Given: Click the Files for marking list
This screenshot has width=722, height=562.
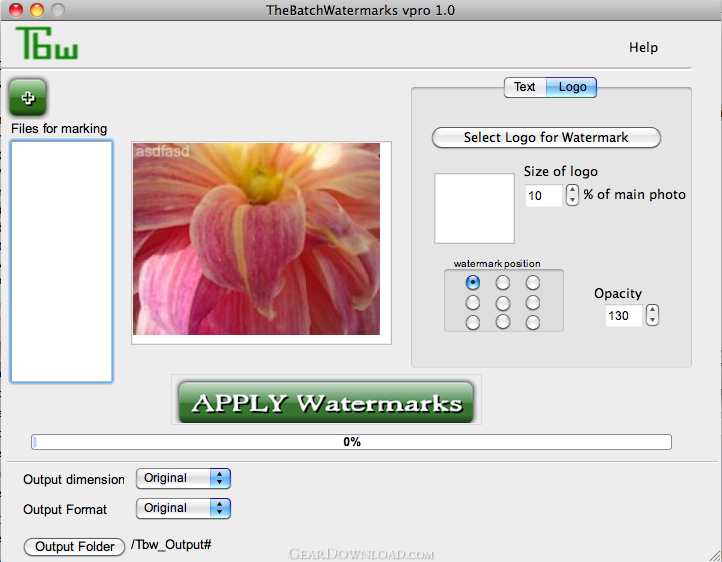Looking at the screenshot, I should pyautogui.click(x=62, y=261).
